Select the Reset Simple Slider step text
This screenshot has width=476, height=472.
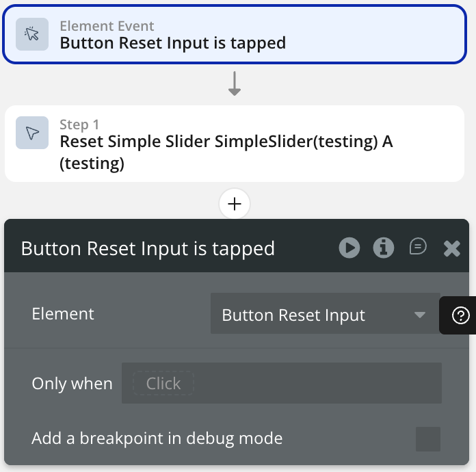pyautogui.click(x=226, y=153)
